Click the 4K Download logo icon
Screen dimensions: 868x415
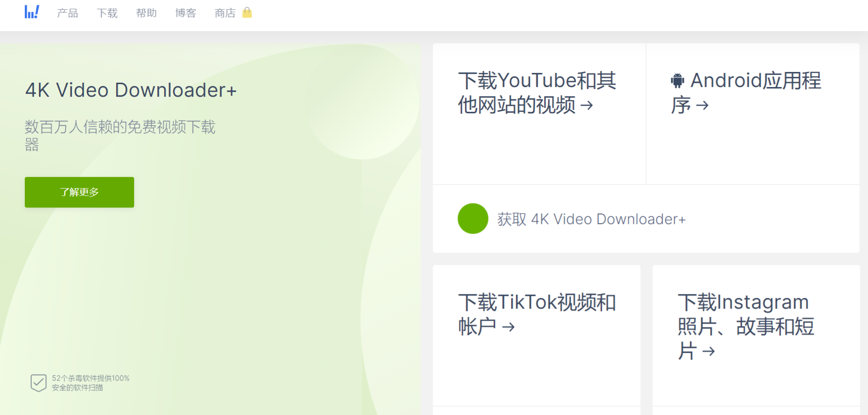(32, 12)
